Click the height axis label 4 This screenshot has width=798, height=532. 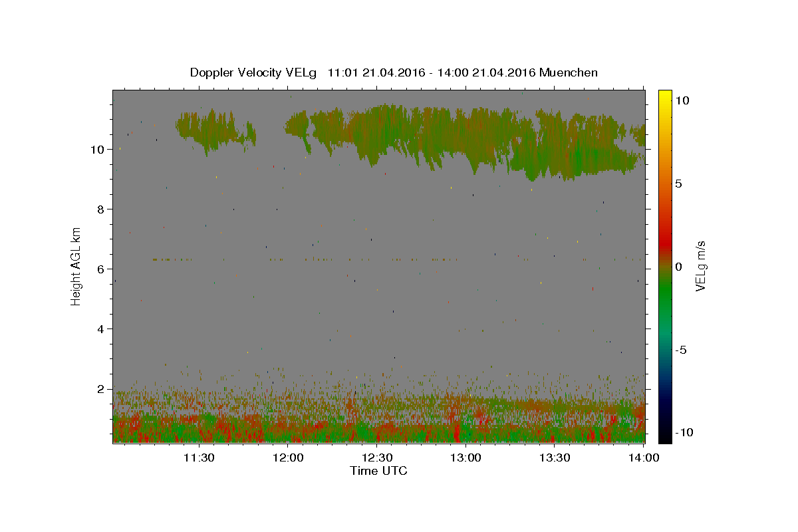(101, 329)
